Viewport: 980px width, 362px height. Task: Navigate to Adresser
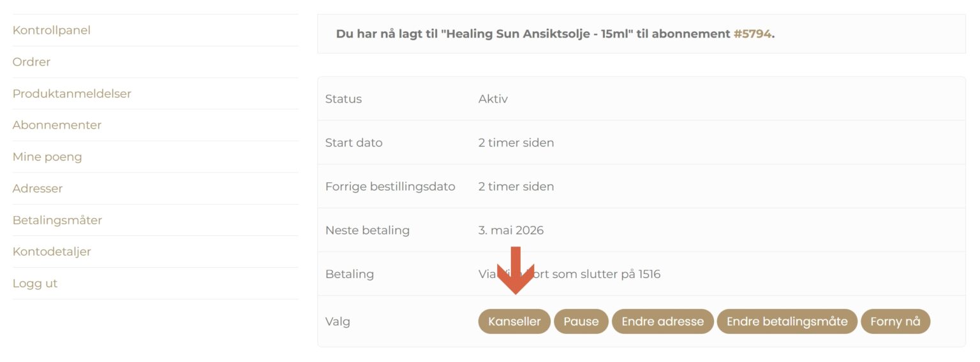pyautogui.click(x=38, y=189)
